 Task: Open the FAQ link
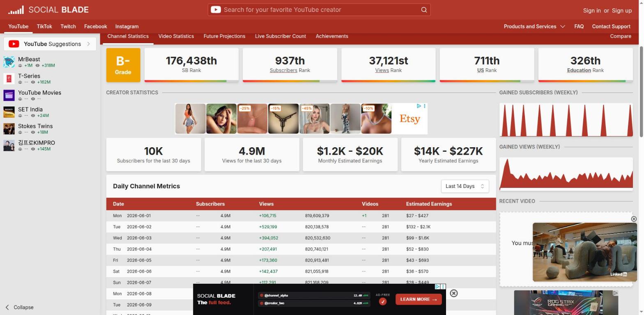click(579, 26)
